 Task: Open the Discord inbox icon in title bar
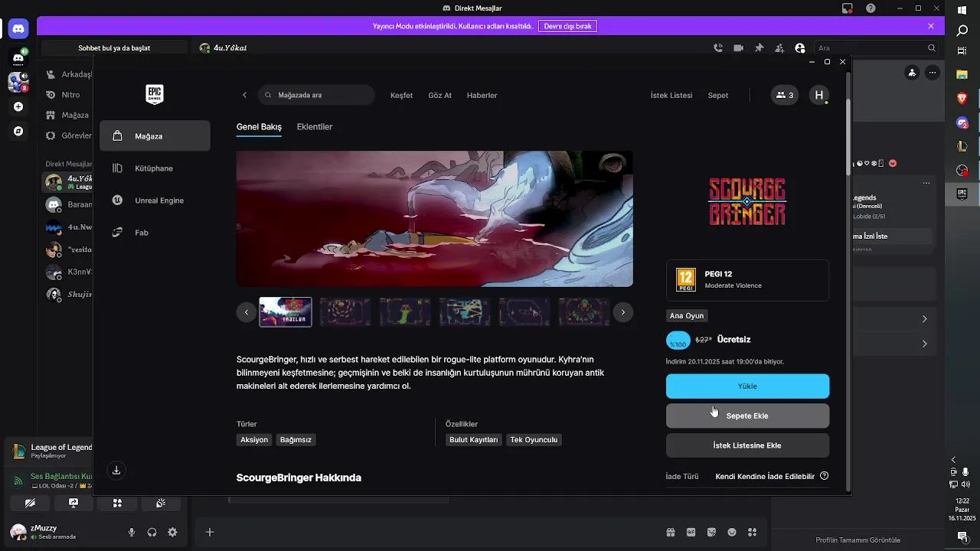tap(848, 8)
